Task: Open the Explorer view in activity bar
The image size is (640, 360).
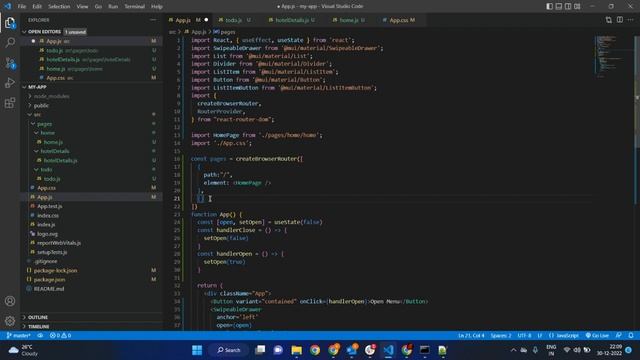Action: tap(10, 23)
